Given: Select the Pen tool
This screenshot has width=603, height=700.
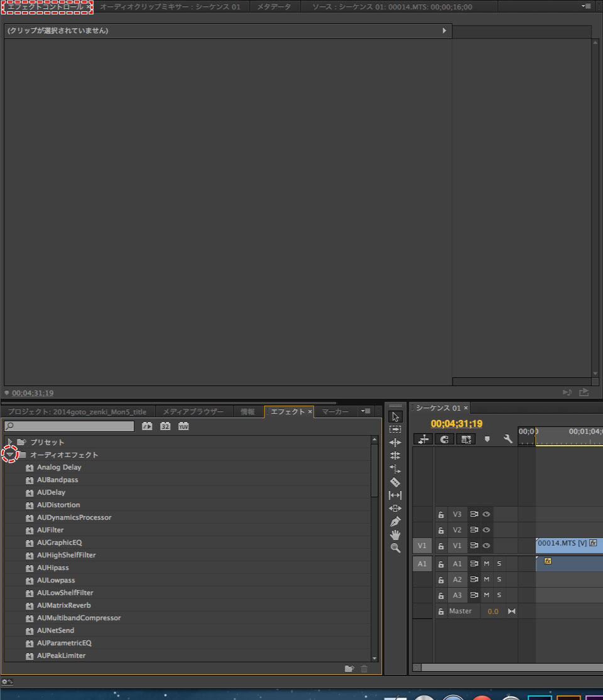Looking at the screenshot, I should click(x=395, y=522).
